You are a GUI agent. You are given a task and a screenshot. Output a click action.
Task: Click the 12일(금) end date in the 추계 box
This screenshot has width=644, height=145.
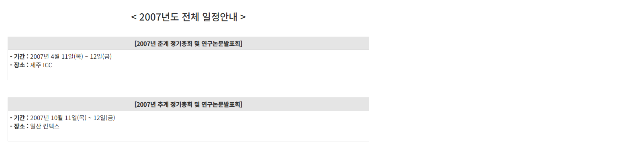[104, 118]
